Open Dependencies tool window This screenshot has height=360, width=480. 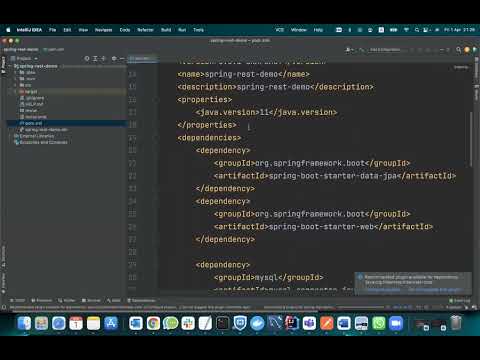[141, 300]
